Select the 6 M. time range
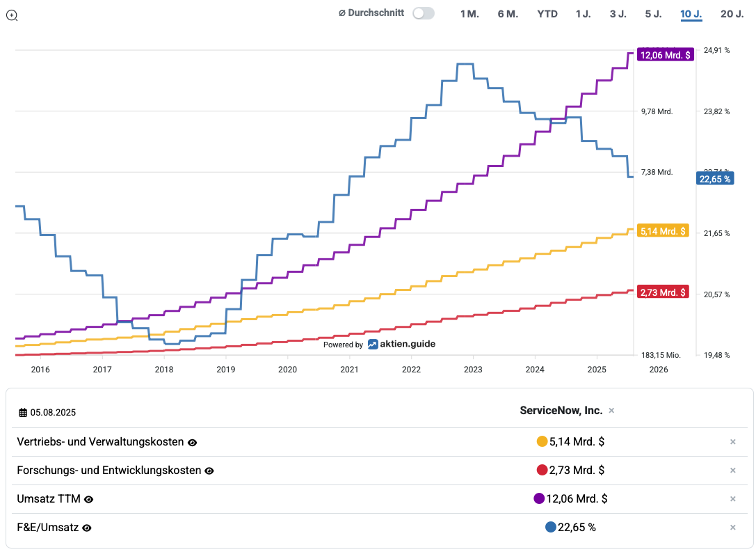 [x=508, y=14]
